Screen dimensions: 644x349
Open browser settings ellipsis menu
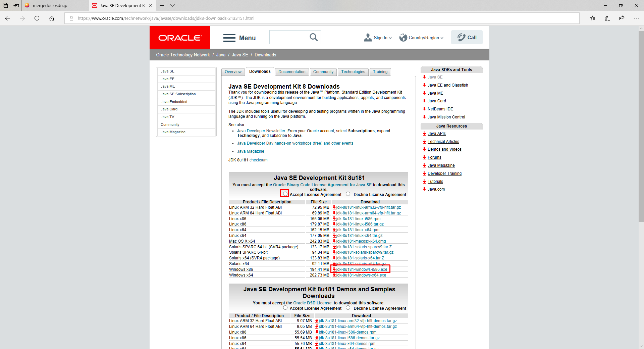[x=636, y=18]
